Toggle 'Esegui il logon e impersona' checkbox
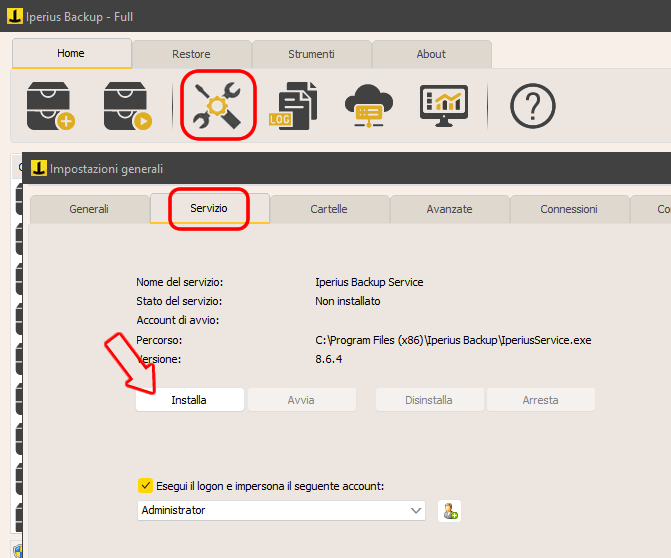Screen dimensions: 671x558 pos(145,486)
